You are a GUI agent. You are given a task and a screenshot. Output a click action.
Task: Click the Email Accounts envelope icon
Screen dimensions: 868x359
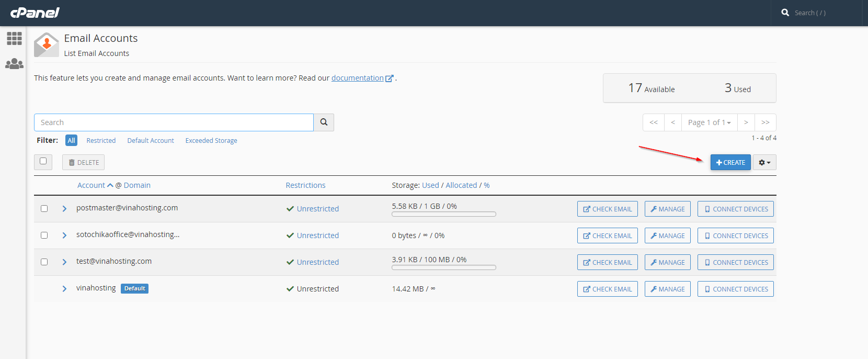click(x=47, y=45)
